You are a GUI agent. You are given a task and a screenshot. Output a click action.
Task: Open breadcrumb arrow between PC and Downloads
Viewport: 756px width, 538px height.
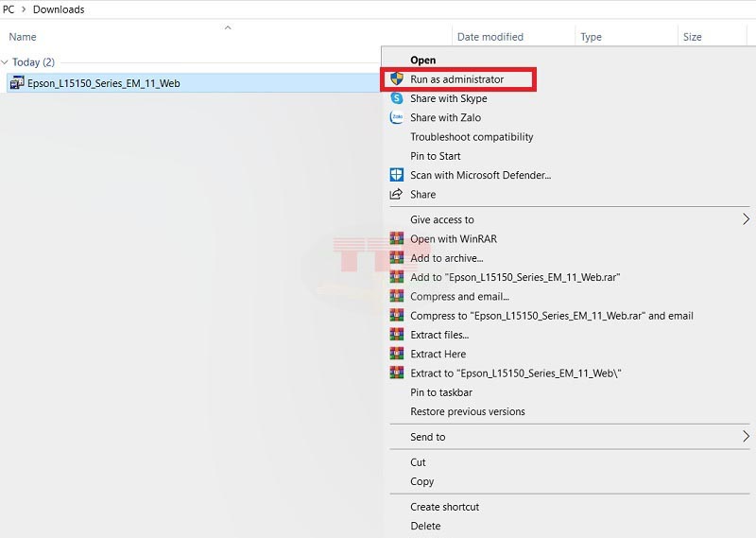pos(24,9)
